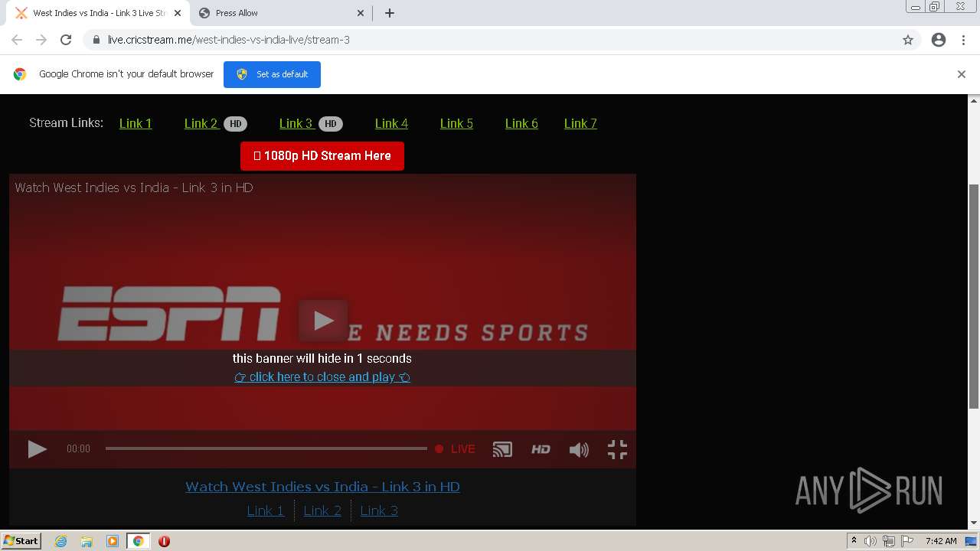The image size is (980, 551).
Task: Click the red 1080p HD Stream Here button
Action: coord(322,156)
